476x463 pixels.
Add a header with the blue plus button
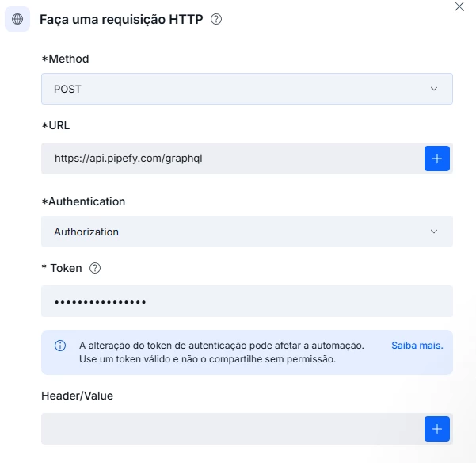tap(437, 429)
